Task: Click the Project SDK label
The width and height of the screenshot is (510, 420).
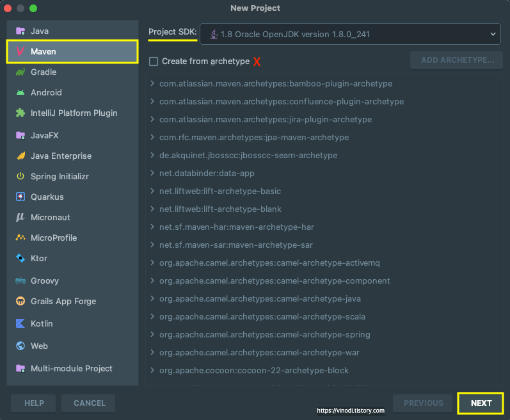Action: [172, 32]
